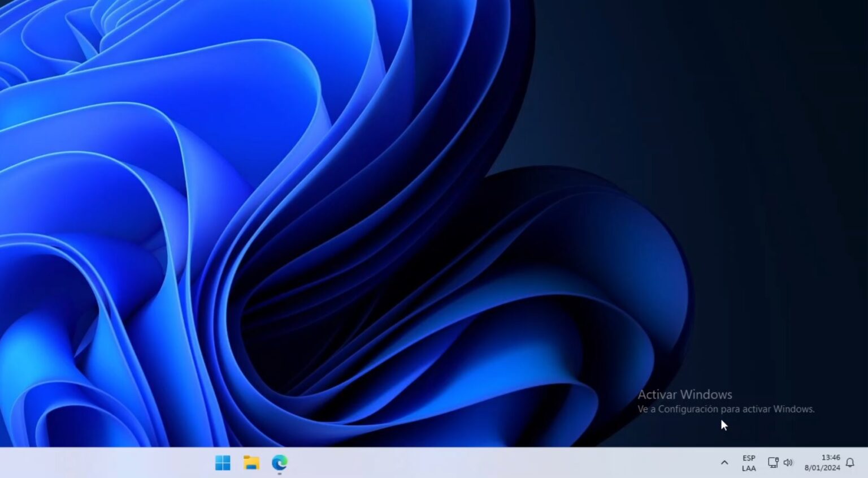Open Quick Settings from the tray status icons
The height and width of the screenshot is (478, 868).
(x=780, y=462)
